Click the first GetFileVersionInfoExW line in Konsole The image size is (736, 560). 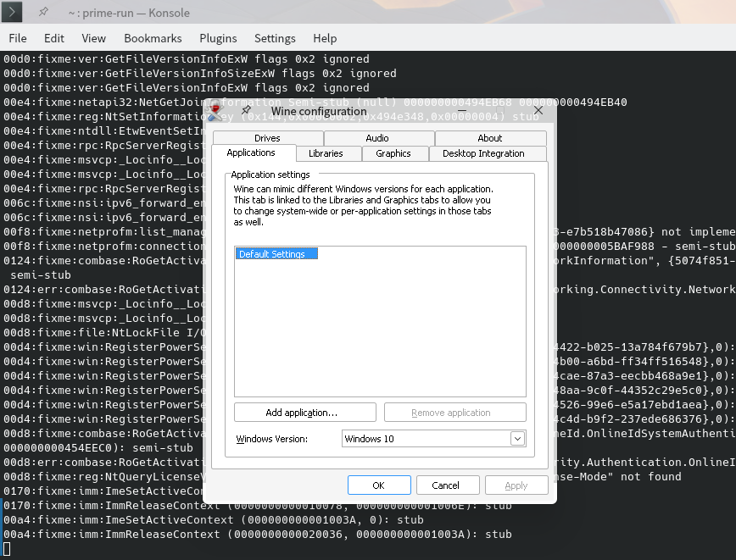point(187,59)
